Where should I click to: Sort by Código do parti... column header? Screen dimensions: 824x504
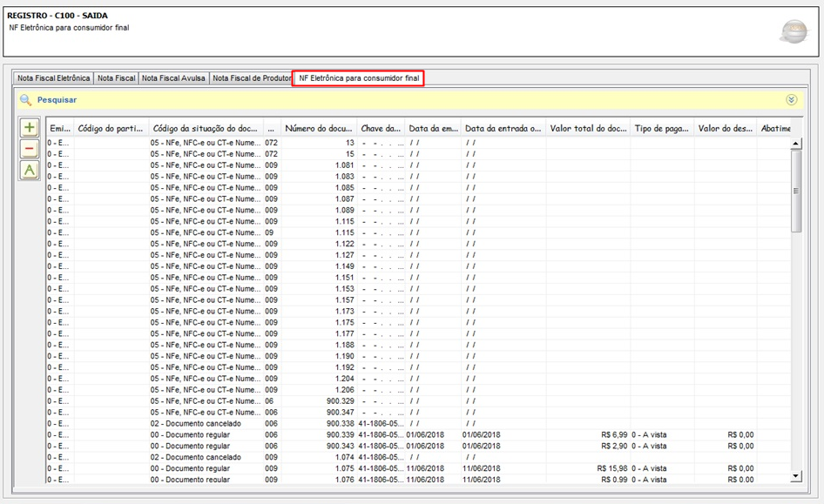[x=111, y=128]
